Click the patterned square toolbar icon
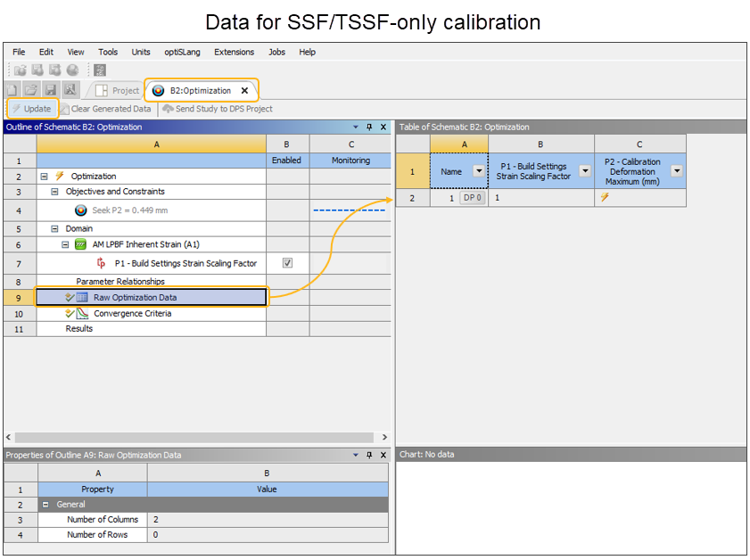This screenshot has height=560, width=750. pyautogui.click(x=100, y=70)
